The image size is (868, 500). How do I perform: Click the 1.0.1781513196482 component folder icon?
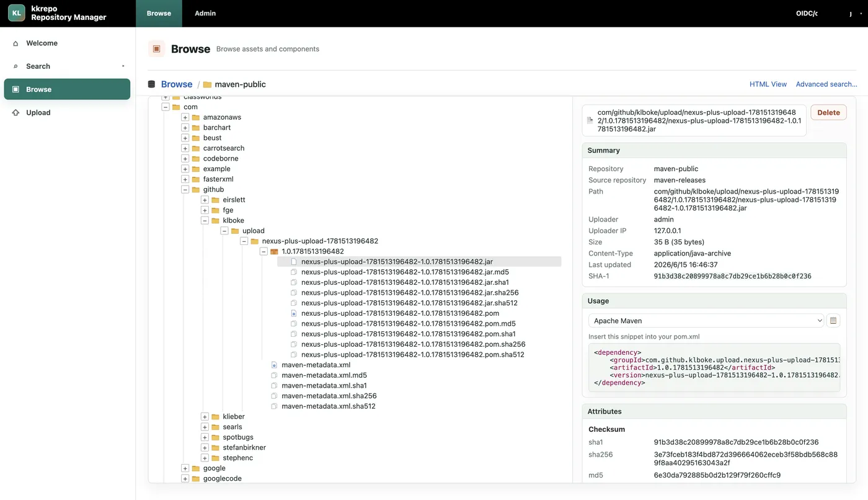(274, 251)
